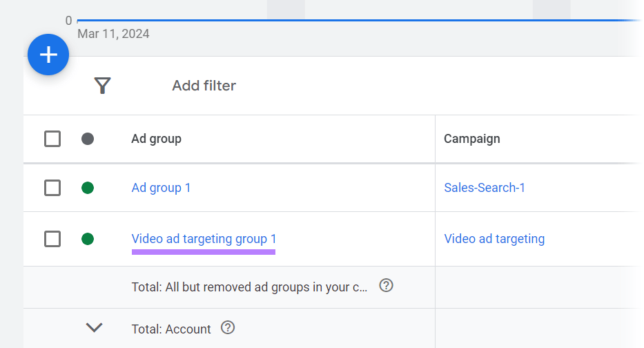Click the green status dot for Ad group 1

[x=88, y=188]
